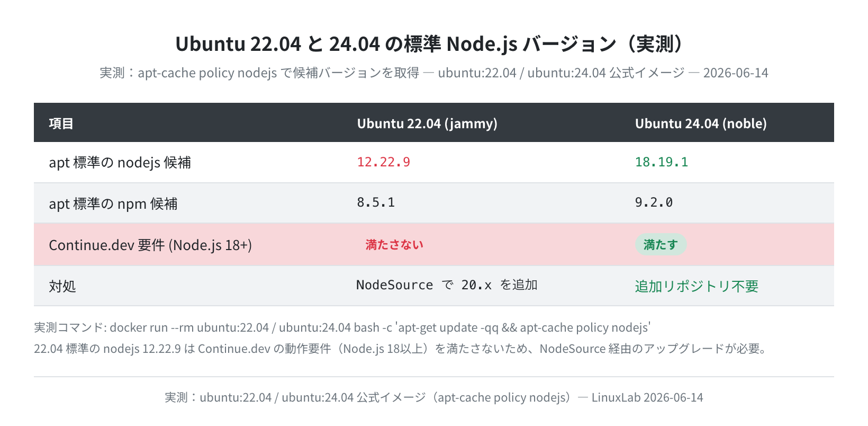868x426 pixels.
Task: Click the green version value '18.19.1'
Action: click(662, 162)
